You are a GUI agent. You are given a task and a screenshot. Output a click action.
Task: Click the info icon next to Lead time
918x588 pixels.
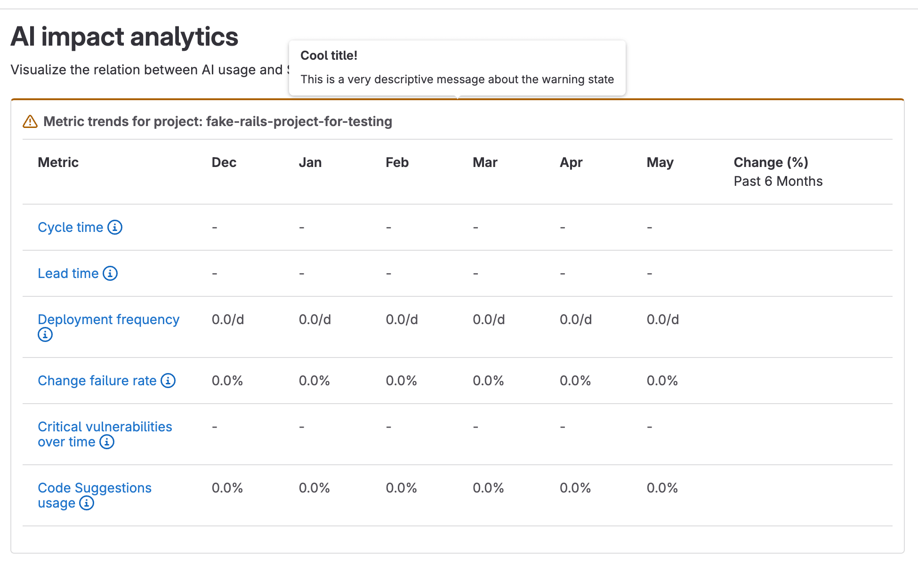point(110,273)
